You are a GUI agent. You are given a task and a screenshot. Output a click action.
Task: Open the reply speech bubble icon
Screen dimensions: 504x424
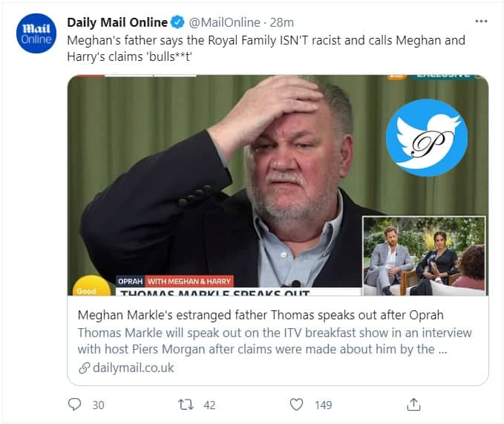(74, 404)
